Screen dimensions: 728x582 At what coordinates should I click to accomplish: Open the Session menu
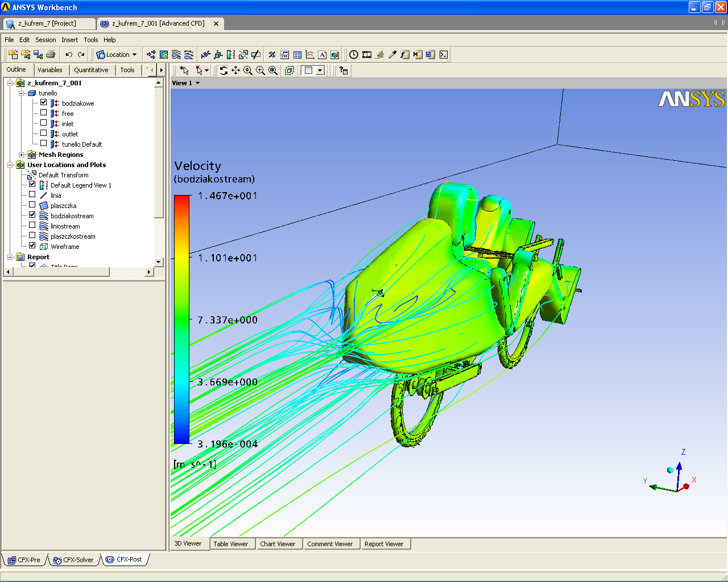tap(45, 40)
